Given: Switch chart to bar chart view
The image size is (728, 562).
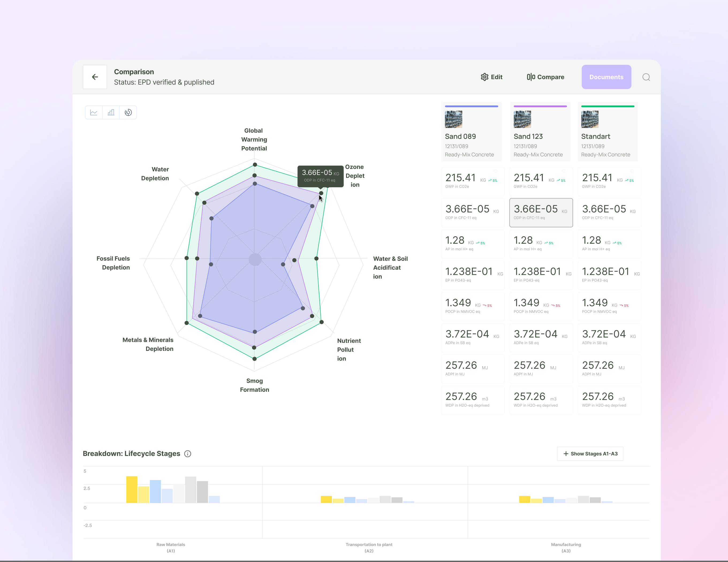Looking at the screenshot, I should (x=111, y=112).
